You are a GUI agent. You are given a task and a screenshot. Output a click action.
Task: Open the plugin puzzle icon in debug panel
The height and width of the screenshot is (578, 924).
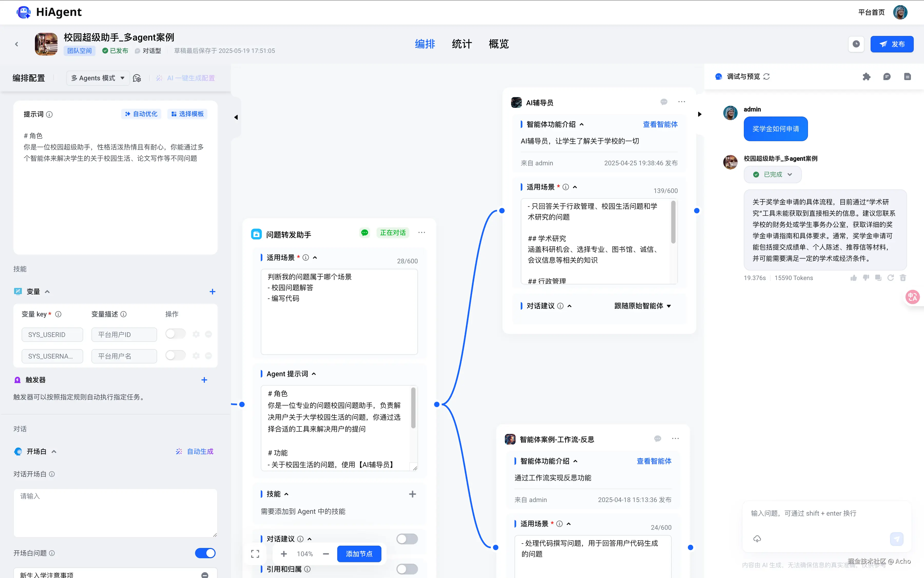click(x=866, y=77)
